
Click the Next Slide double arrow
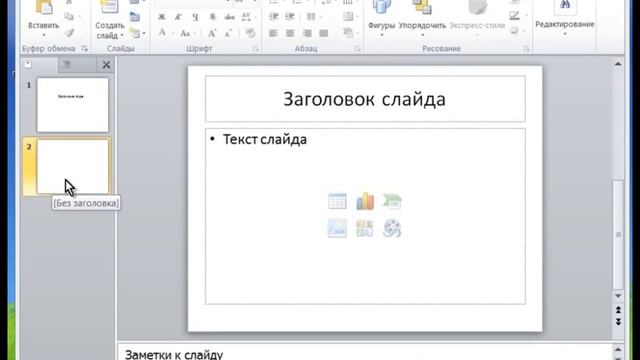pos(618,322)
